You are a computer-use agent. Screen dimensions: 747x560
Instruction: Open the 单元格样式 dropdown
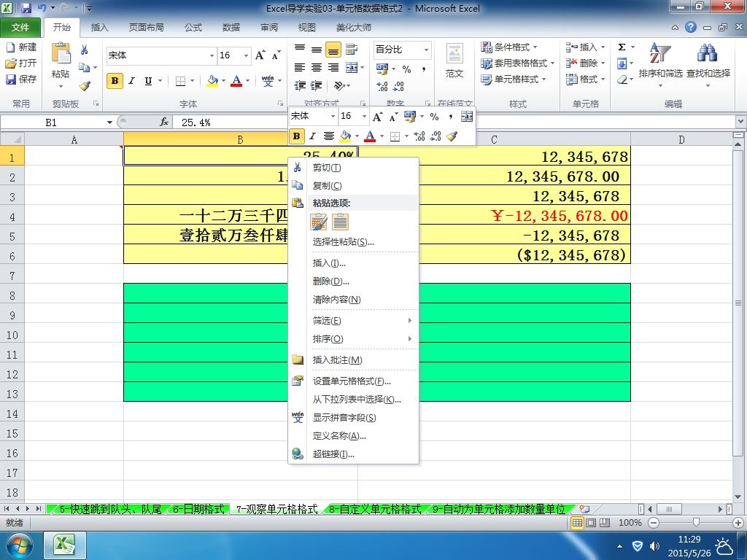pos(513,79)
